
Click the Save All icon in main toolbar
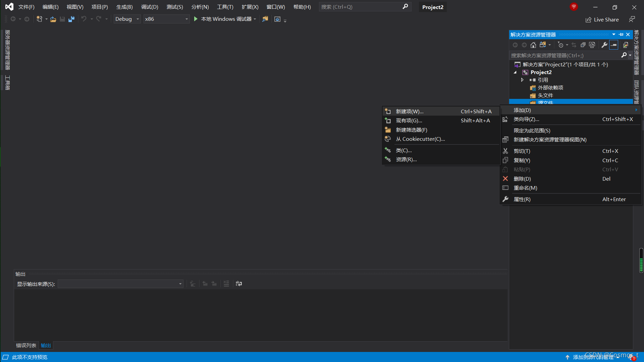tap(71, 19)
